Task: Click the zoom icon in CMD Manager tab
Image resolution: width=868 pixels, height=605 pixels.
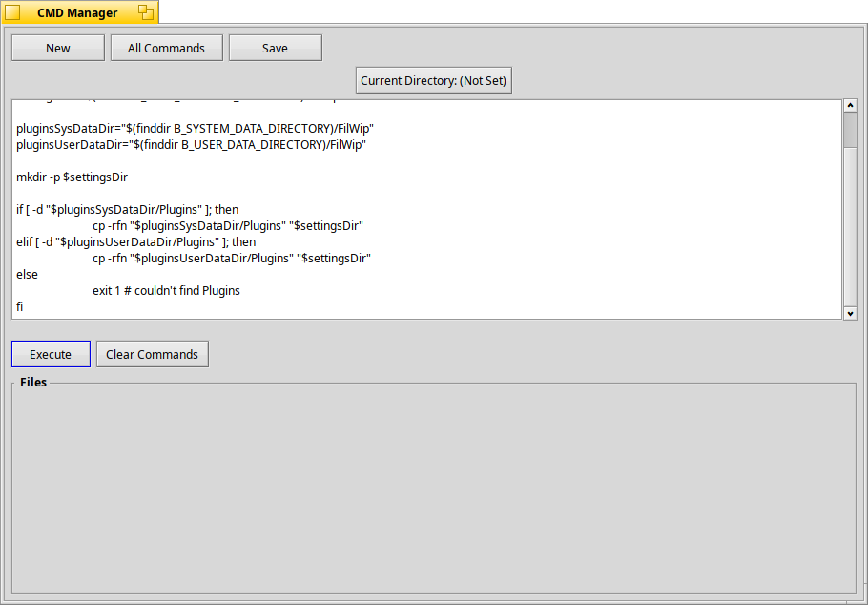Action: [x=146, y=12]
